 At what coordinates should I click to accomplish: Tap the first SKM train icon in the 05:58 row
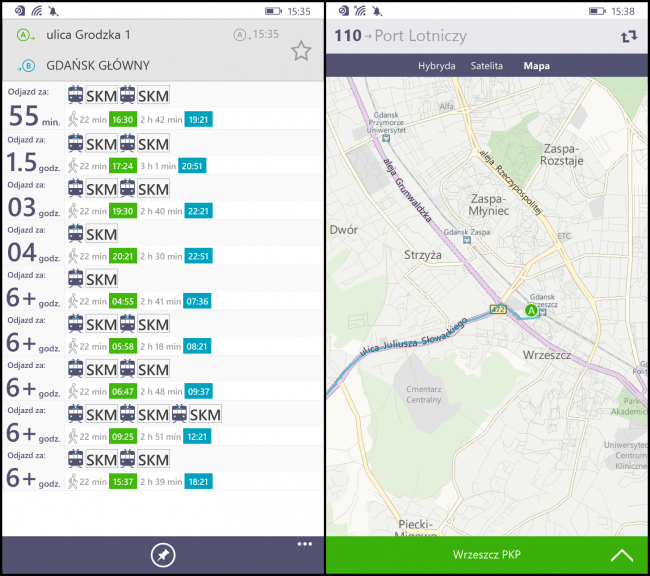coord(75,323)
